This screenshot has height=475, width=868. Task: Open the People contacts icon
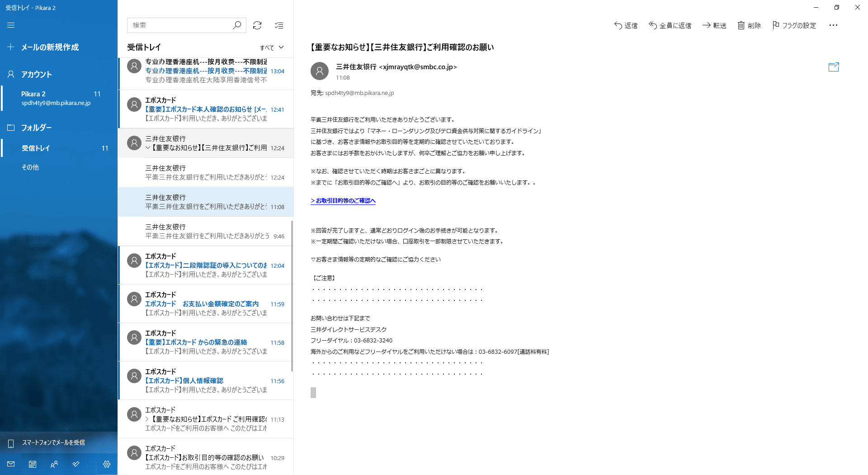point(54,464)
